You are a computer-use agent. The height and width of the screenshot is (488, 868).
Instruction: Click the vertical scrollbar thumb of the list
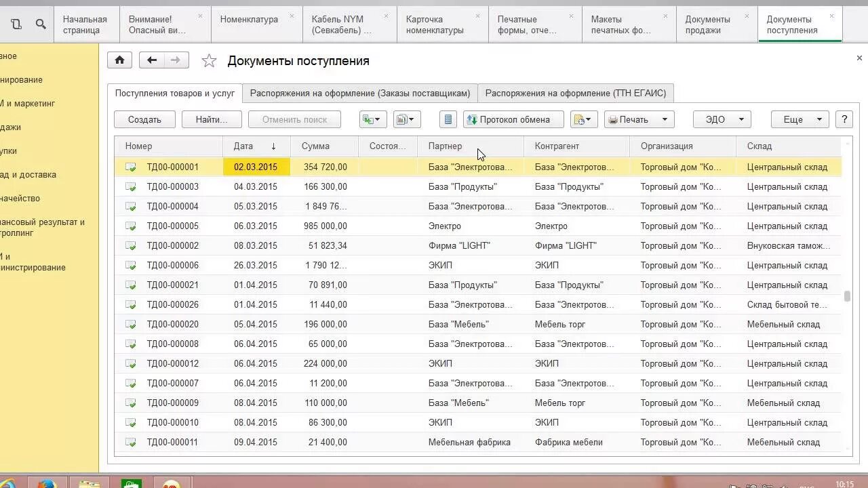pos(847,296)
